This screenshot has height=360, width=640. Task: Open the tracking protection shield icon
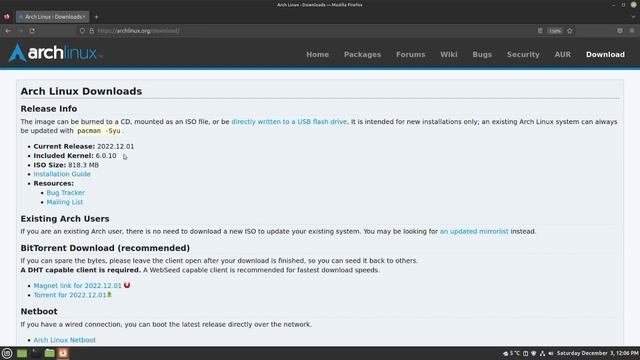(x=82, y=31)
